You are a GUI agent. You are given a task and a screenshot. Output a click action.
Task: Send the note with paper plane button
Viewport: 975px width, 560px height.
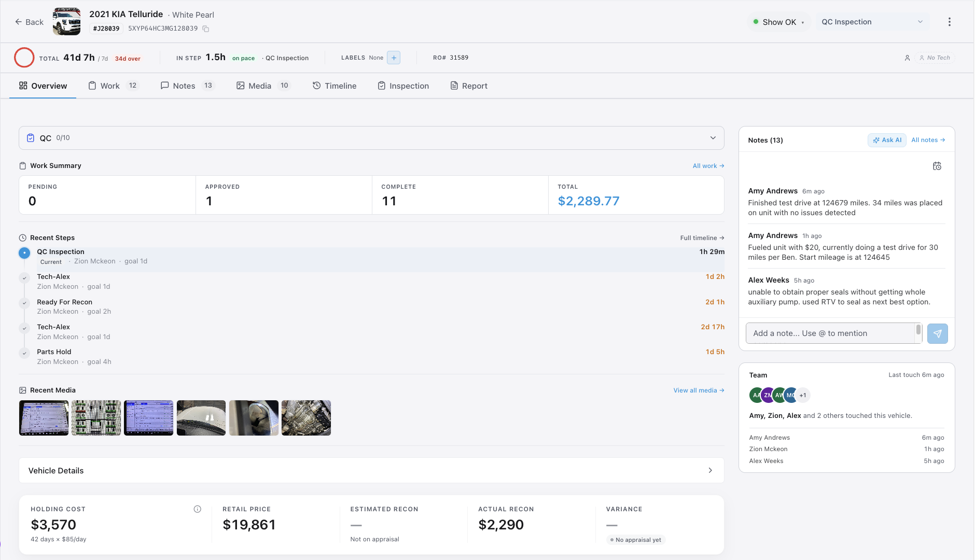(937, 333)
